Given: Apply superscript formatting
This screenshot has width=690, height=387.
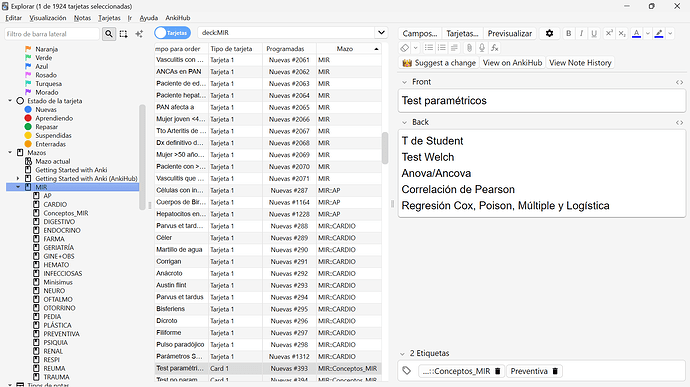Looking at the screenshot, I should tap(609, 33).
